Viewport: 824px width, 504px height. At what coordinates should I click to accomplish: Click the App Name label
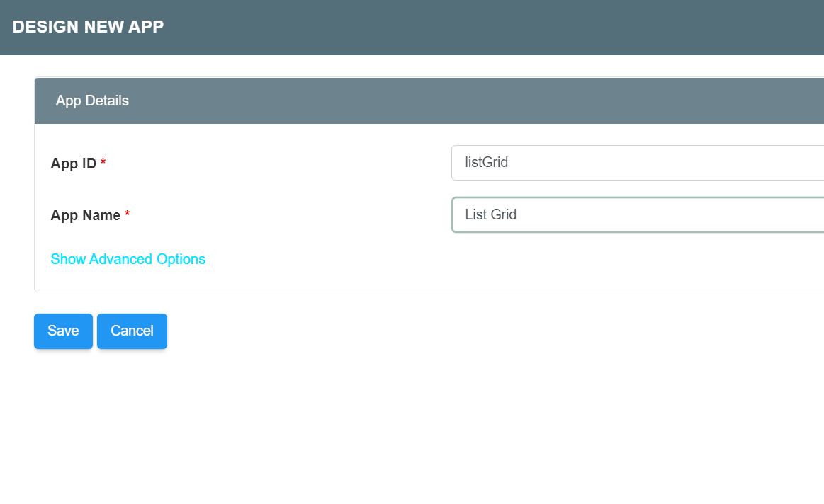pyautogui.click(x=86, y=215)
